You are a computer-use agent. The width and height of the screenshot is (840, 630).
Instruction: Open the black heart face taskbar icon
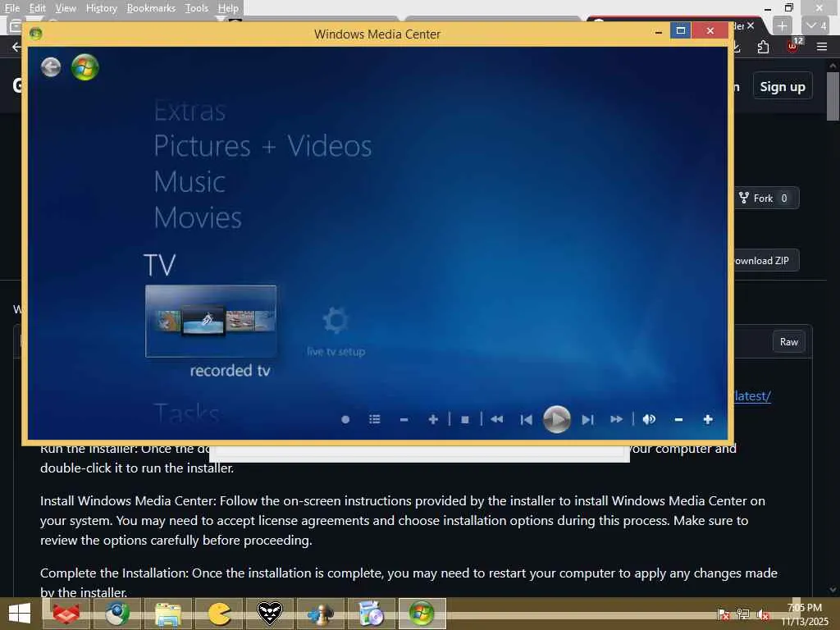point(269,614)
